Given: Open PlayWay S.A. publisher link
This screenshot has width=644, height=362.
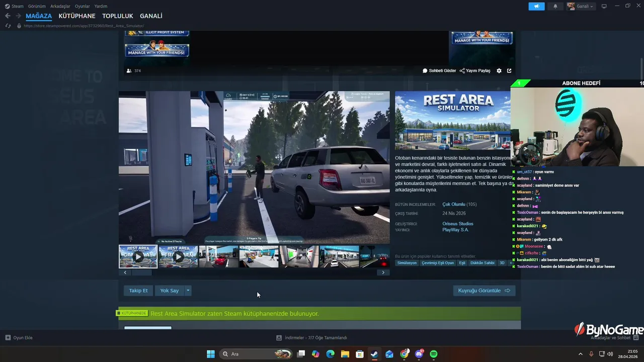Looking at the screenshot, I should (x=455, y=230).
